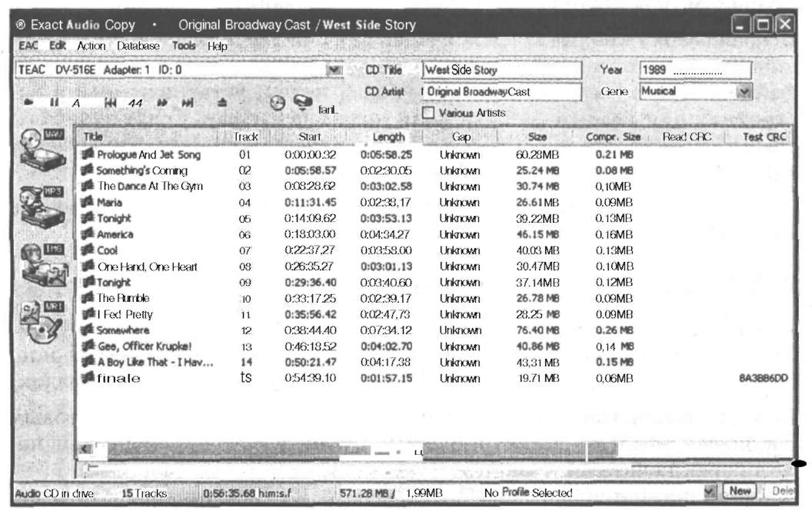
Task: Sort by the Track column header
Action: click(245, 137)
